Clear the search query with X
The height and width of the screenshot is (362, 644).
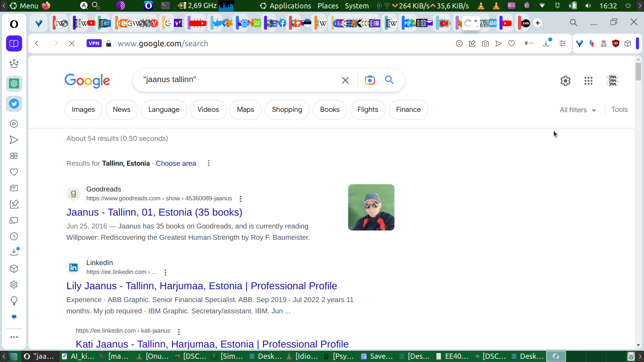coord(345,80)
